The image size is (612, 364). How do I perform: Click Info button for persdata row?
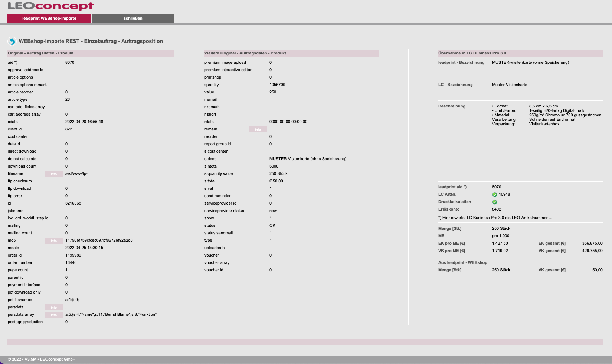(54, 307)
